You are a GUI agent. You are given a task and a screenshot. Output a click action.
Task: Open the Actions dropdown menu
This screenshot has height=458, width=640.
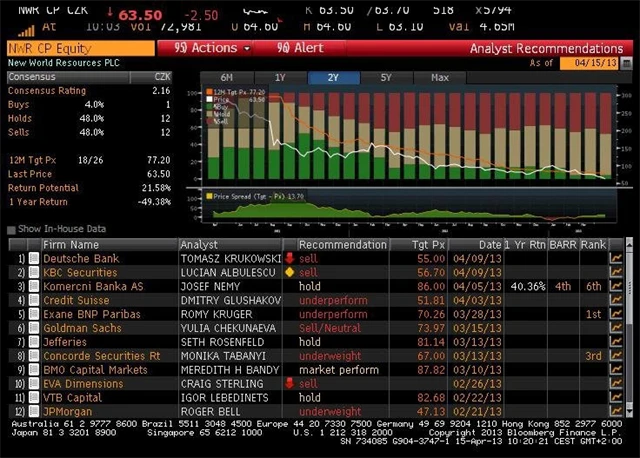pos(212,48)
